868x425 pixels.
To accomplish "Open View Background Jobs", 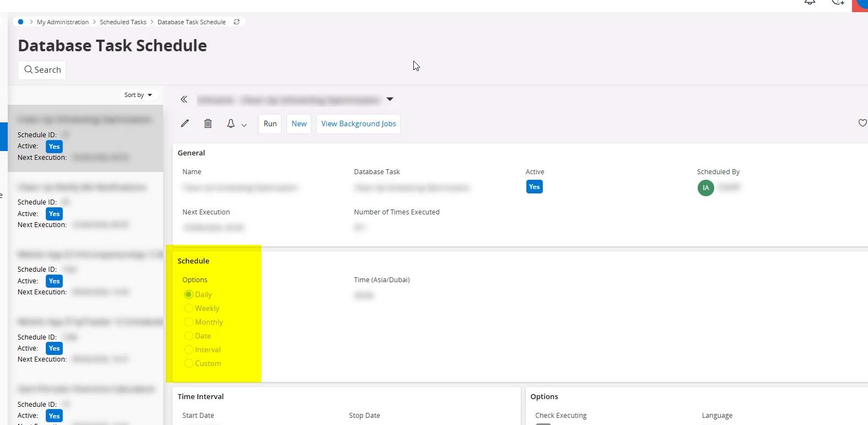I will click(359, 123).
